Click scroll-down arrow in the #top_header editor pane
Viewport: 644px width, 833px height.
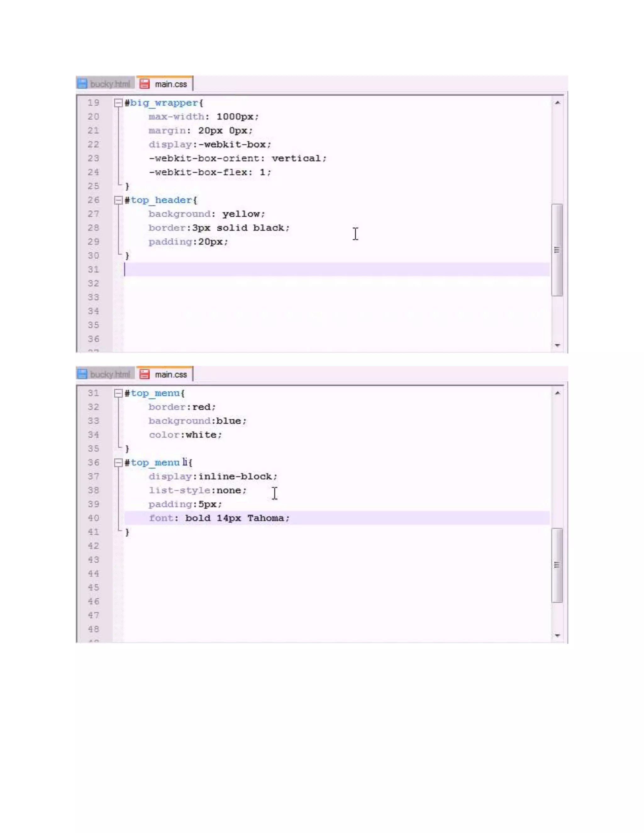coord(558,345)
